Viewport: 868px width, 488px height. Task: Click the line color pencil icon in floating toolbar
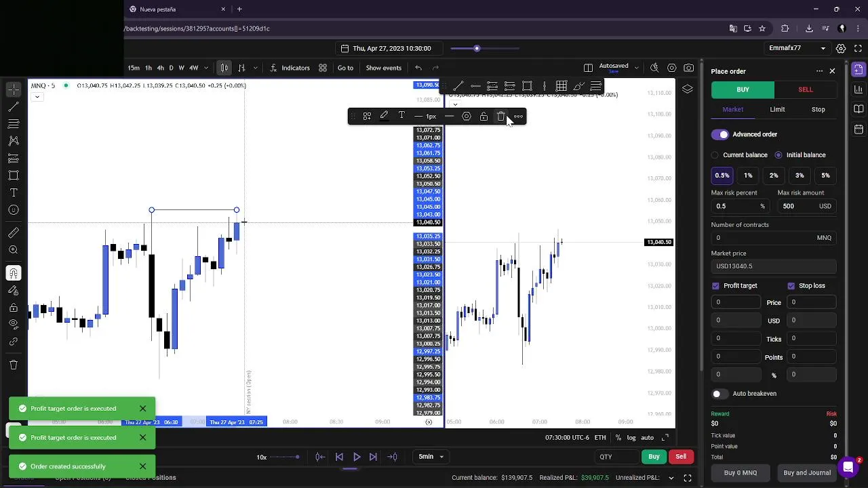click(x=384, y=117)
